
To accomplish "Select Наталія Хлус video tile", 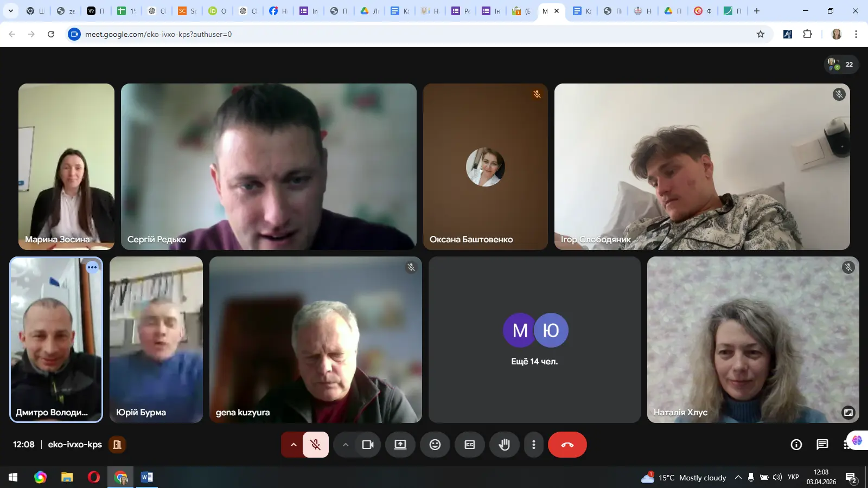I will click(x=753, y=339).
